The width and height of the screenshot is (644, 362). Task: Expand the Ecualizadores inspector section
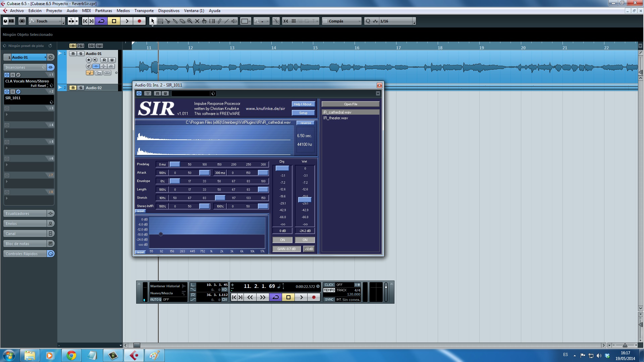click(x=25, y=214)
